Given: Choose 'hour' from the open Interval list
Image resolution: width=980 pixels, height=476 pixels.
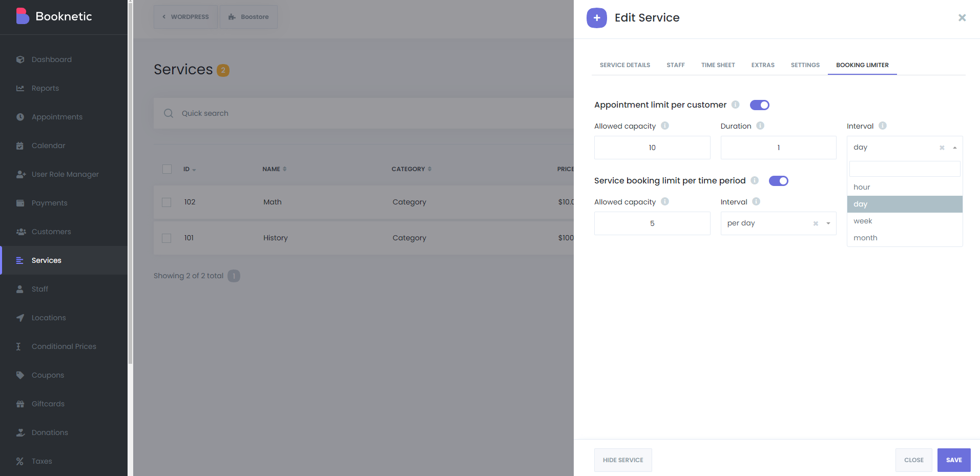Looking at the screenshot, I should tap(862, 187).
